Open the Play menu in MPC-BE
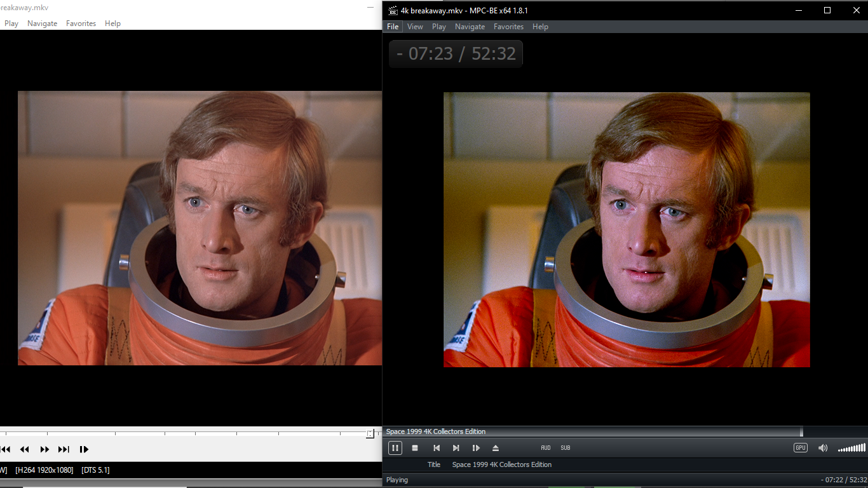868x488 pixels. pyautogui.click(x=439, y=27)
